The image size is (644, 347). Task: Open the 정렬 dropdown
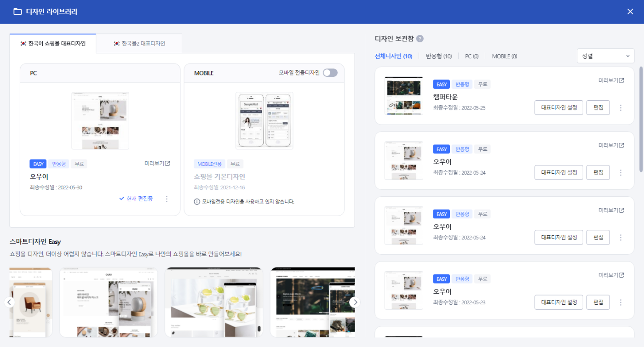[605, 56]
